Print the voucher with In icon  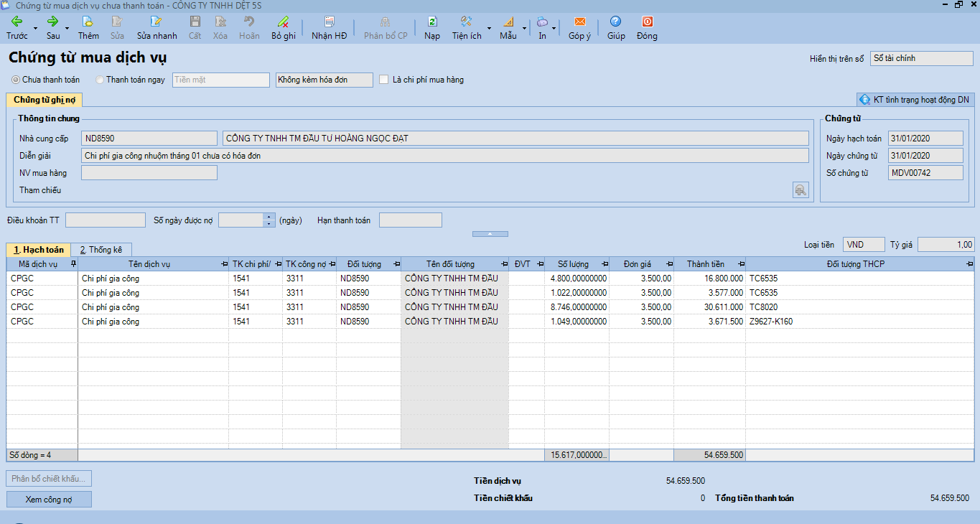click(x=542, y=28)
